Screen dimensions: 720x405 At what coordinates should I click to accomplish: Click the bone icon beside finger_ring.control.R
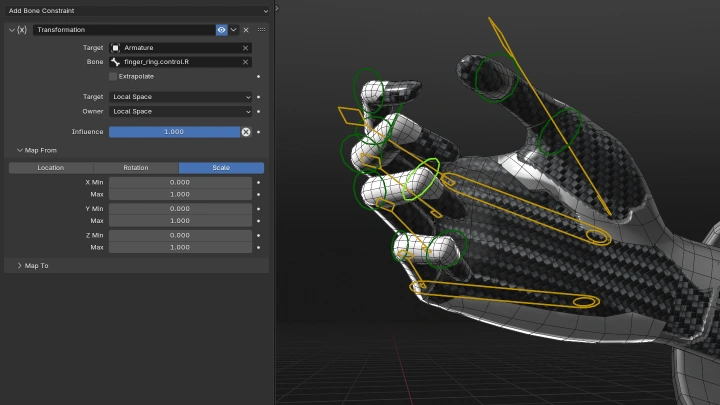coord(116,62)
